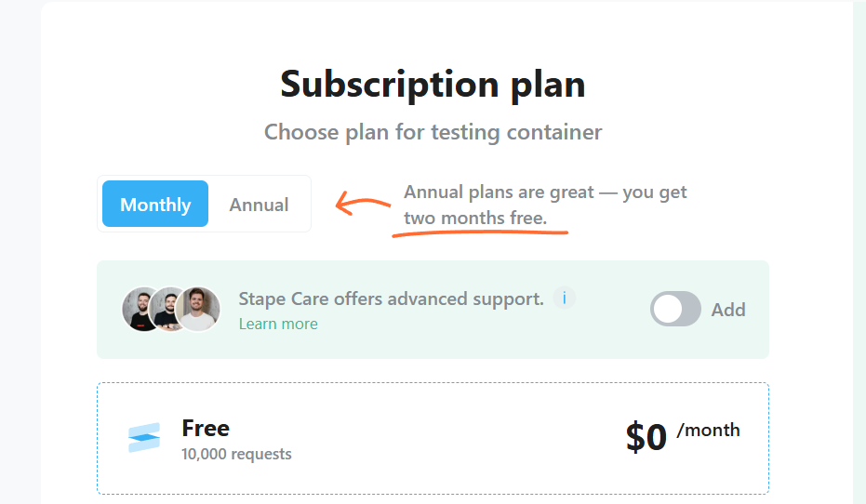
Task: Click the orange arrow pointing at Annual
Action: coord(362,204)
